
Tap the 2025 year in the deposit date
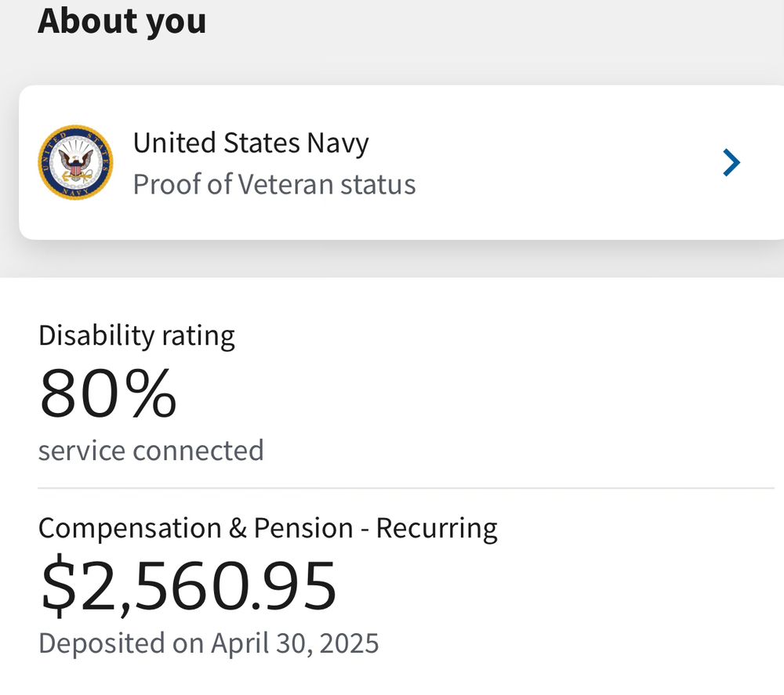(x=349, y=643)
